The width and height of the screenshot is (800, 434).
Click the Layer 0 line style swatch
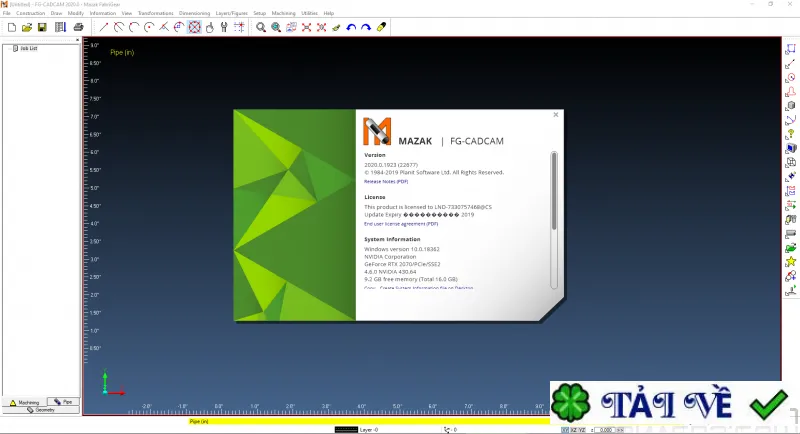tap(346, 430)
